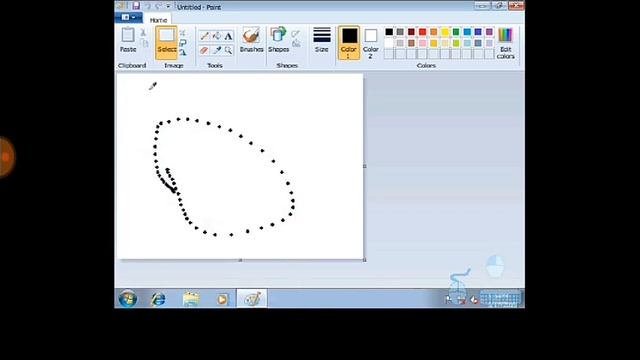Pick the red palette color

422,32
